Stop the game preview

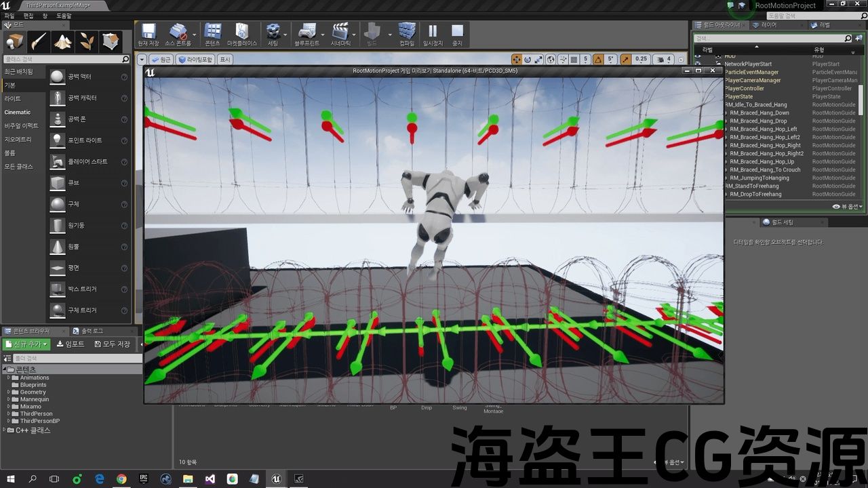click(x=457, y=34)
